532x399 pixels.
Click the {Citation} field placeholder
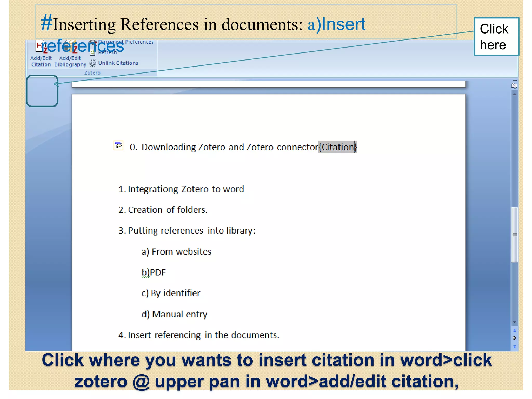[x=338, y=147]
